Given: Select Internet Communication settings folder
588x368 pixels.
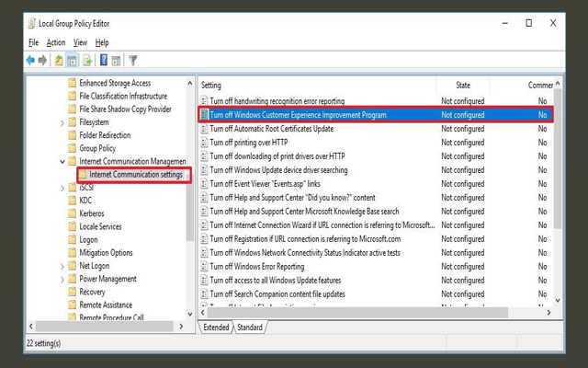Looking at the screenshot, I should [x=136, y=175].
